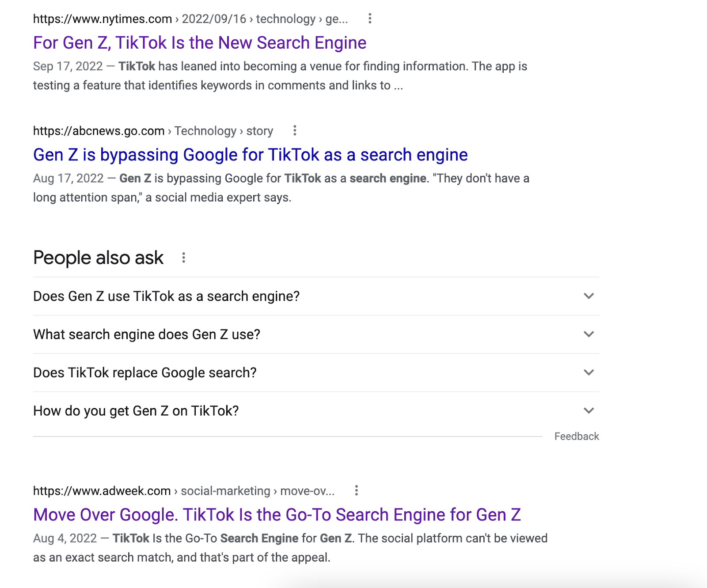Click the "People also ask" heading
This screenshot has width=707, height=588.
click(99, 258)
